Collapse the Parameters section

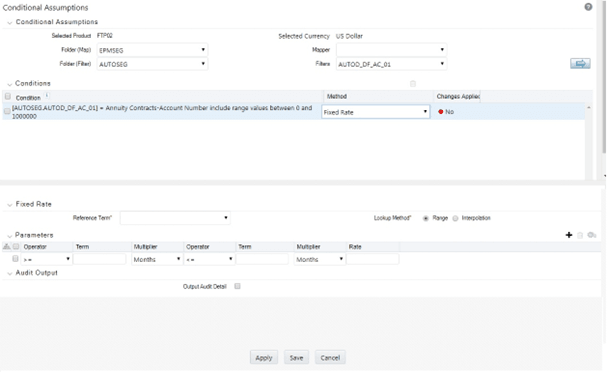tap(9, 235)
